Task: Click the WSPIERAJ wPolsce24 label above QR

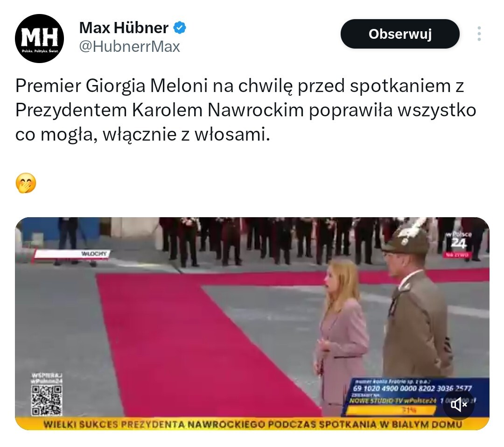Action: tap(47, 378)
